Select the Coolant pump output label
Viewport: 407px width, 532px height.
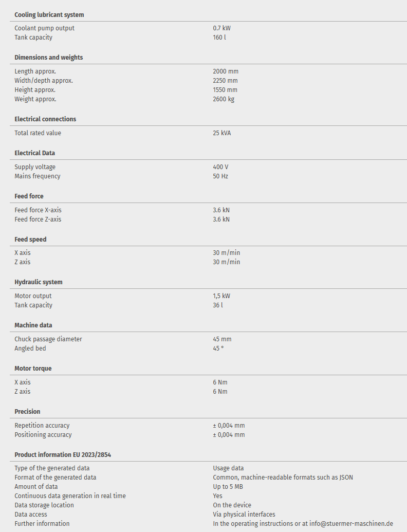pos(44,28)
